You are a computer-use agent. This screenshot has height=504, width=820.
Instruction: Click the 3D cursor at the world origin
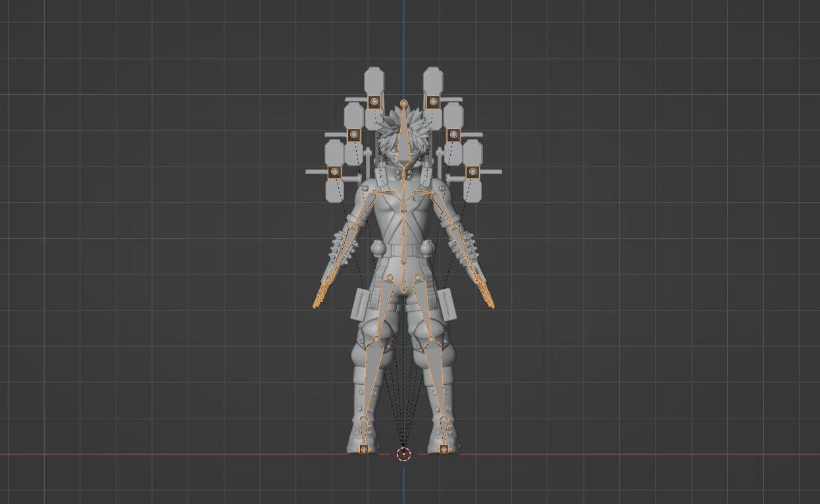(x=403, y=454)
